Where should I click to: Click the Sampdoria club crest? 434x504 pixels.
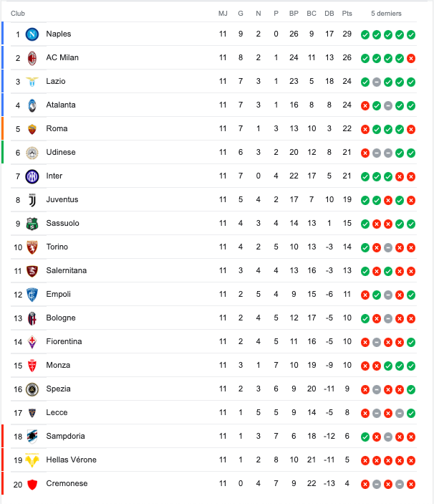(x=32, y=436)
